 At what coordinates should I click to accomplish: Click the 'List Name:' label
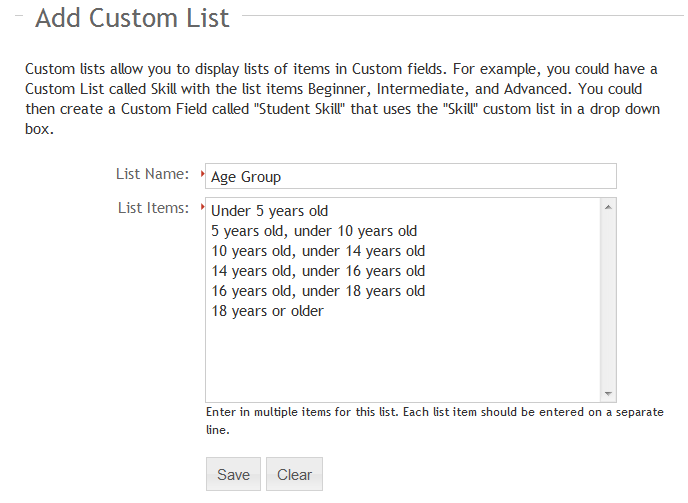[x=152, y=174]
